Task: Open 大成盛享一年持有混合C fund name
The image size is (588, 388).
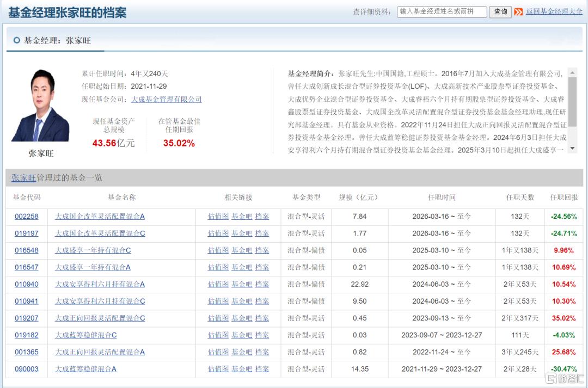Action: pyautogui.click(x=93, y=250)
